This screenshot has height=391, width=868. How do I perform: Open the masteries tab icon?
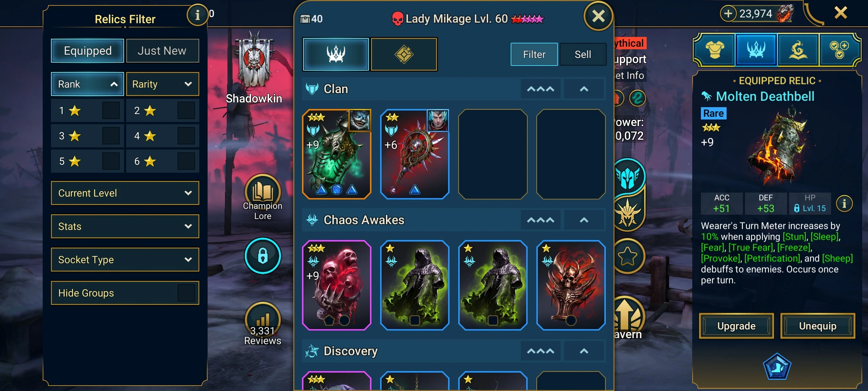pyautogui.click(x=839, y=50)
